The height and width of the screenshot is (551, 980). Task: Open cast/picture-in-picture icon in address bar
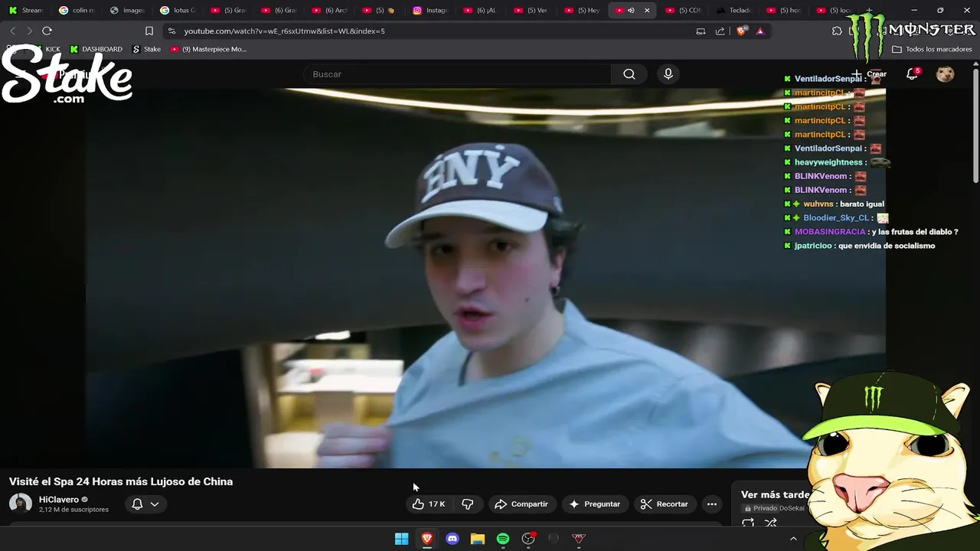tap(701, 31)
